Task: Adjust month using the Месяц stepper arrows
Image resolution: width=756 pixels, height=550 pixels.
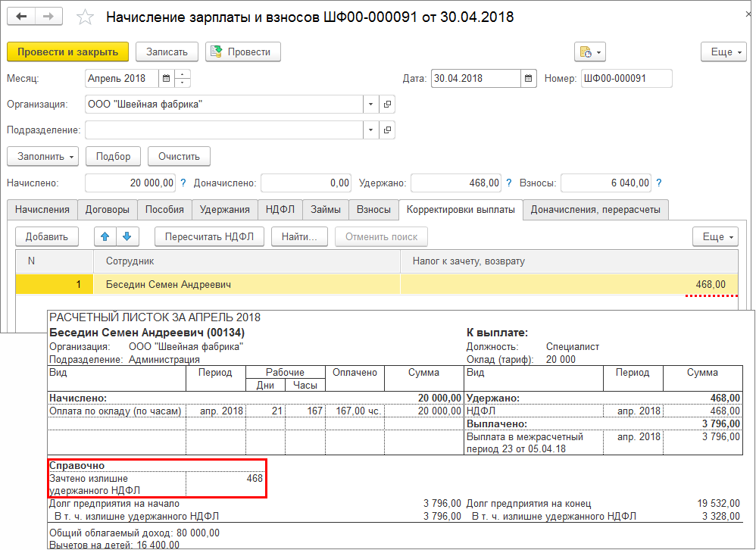Action: 183,79
